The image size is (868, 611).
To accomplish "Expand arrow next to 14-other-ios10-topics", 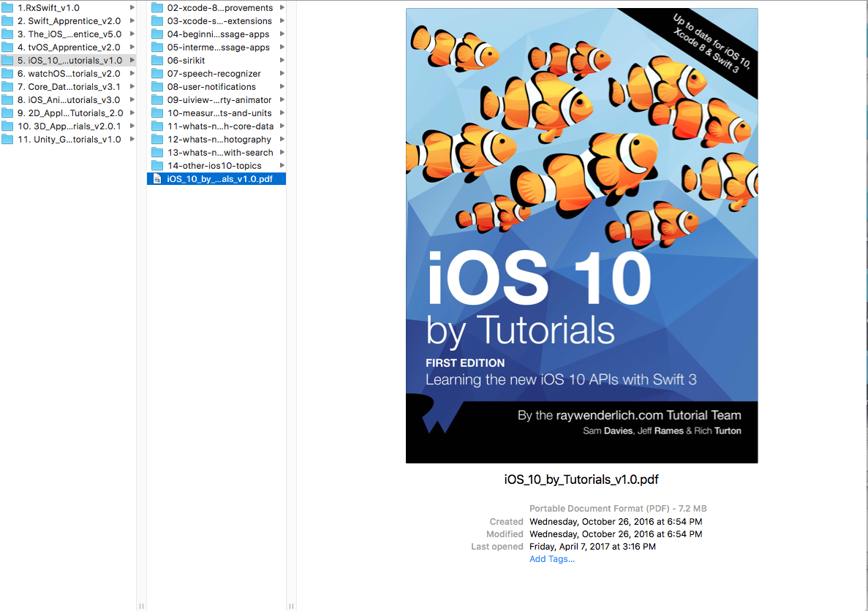I will coord(282,165).
